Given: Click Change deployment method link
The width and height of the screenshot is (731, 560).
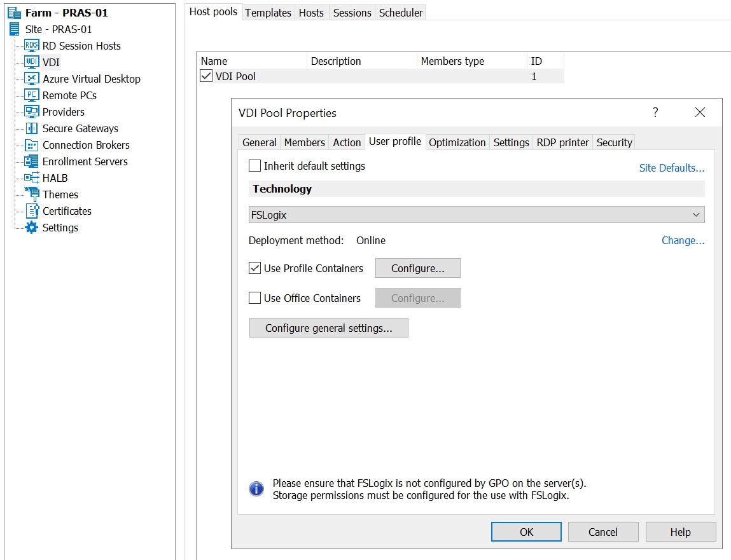Looking at the screenshot, I should (683, 240).
